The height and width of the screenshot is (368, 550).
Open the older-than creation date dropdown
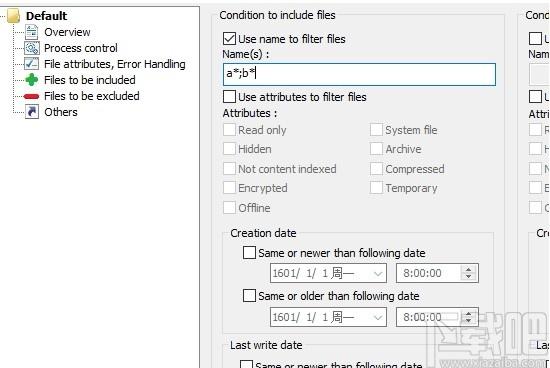(378, 317)
